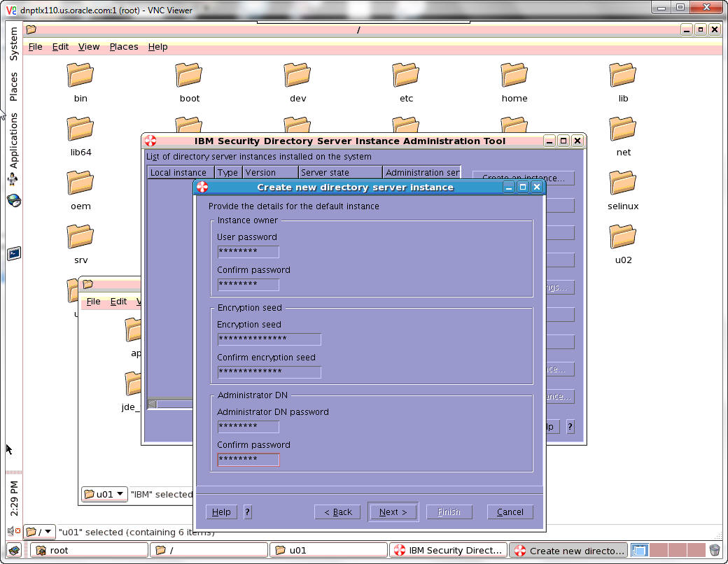
Task: Open File menu in u01 window
Action: click(93, 302)
